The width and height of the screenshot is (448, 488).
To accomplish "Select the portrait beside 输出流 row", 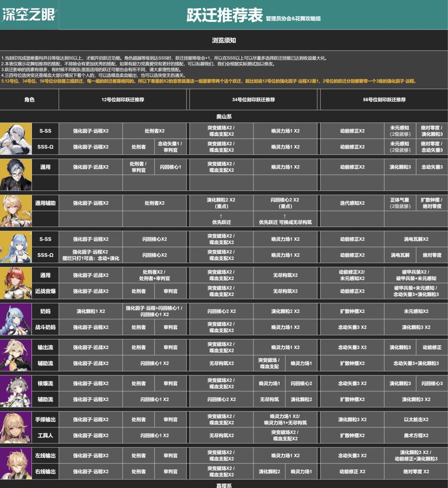I will [16, 355].
